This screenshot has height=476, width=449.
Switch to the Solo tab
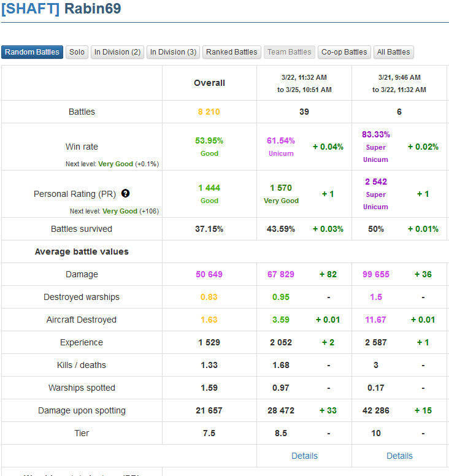[77, 52]
